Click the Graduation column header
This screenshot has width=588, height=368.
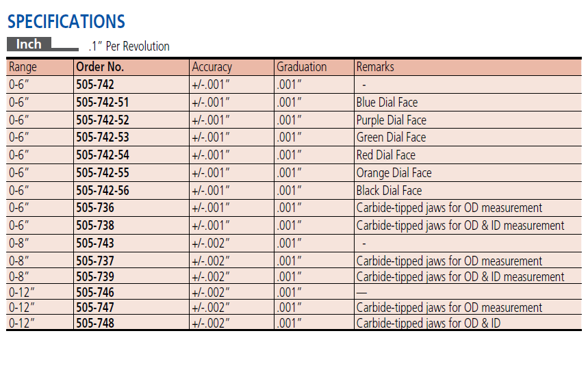(301, 67)
